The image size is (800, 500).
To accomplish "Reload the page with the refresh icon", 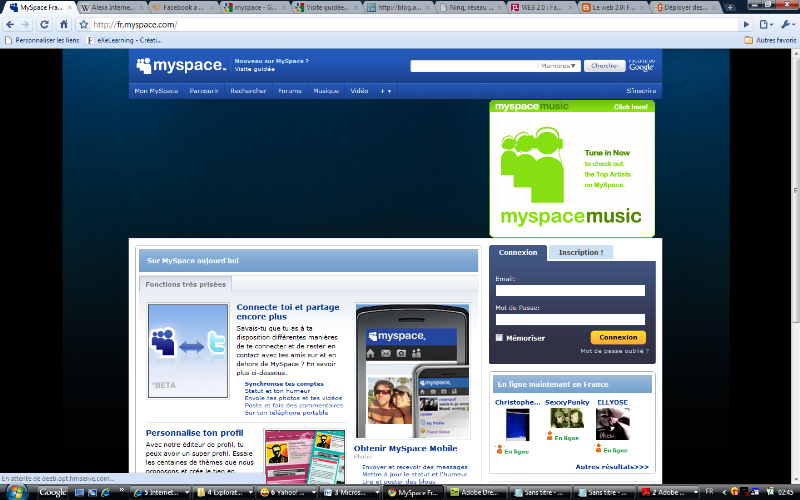I will [x=44, y=24].
